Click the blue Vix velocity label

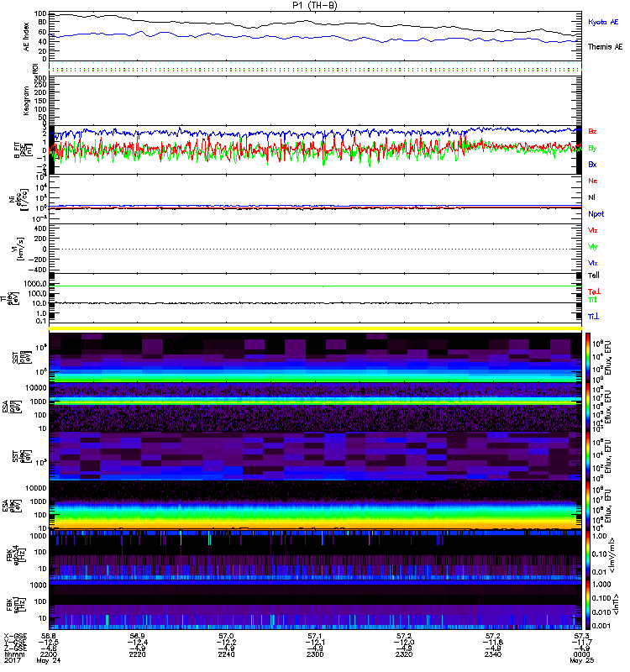[x=593, y=263]
